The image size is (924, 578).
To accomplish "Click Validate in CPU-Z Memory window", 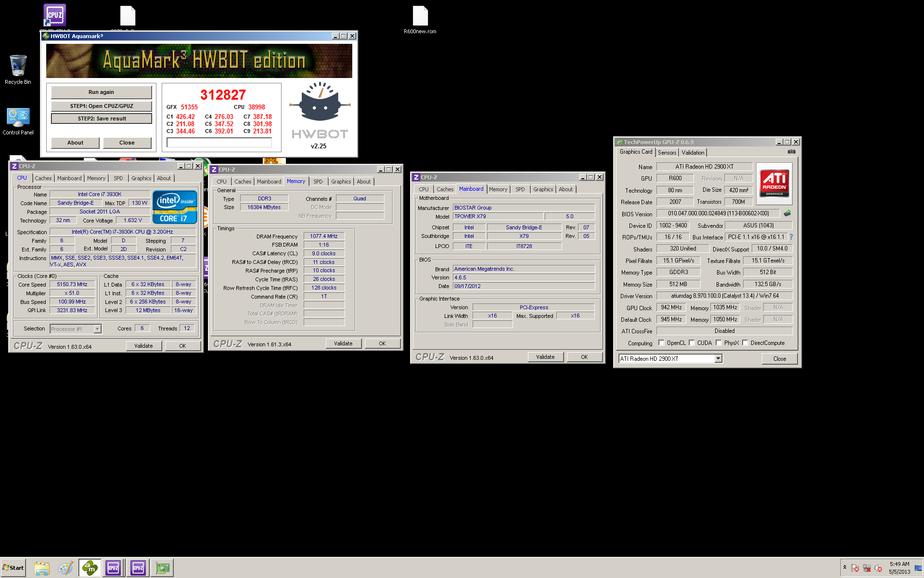I will [x=343, y=343].
